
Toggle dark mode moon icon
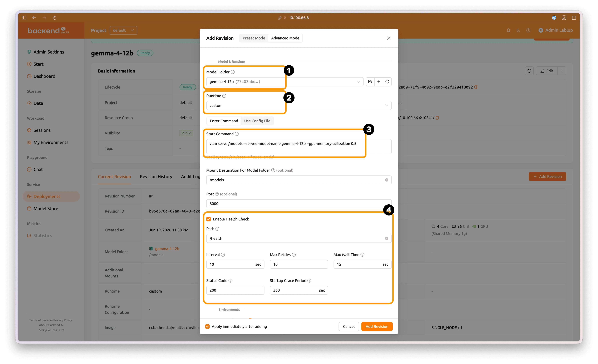point(518,30)
